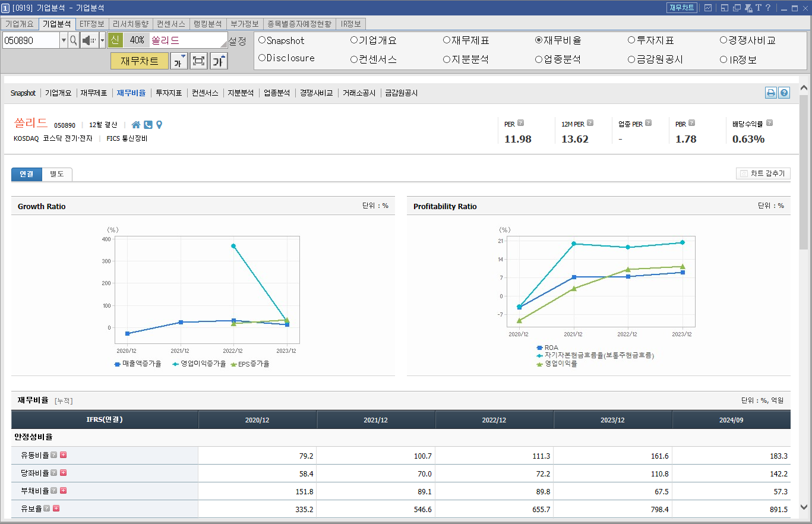The width and height of the screenshot is (812, 524).
Task: Click the font enlarge 가 icon
Action: point(218,61)
